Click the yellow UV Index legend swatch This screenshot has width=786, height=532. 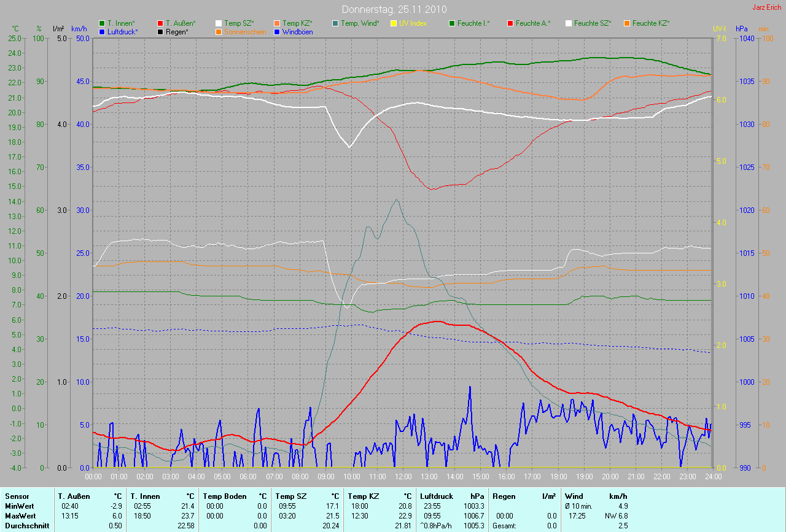pos(394,23)
